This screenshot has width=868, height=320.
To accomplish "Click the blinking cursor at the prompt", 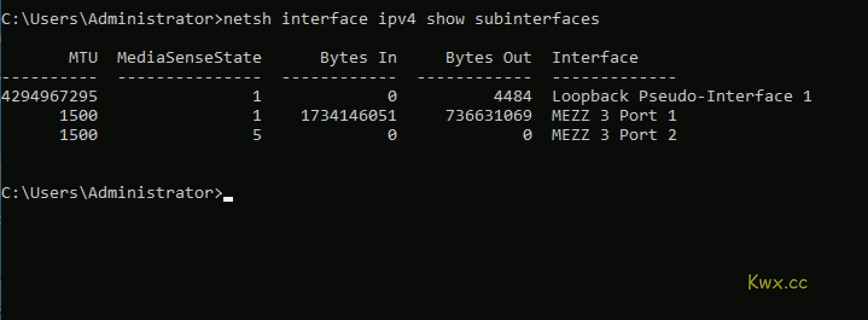I will (228, 198).
